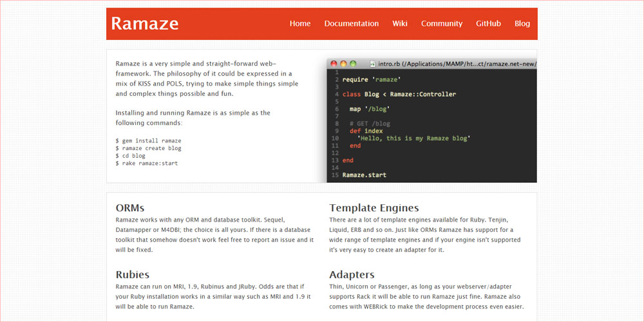Open the Home navigation link

coord(300,23)
